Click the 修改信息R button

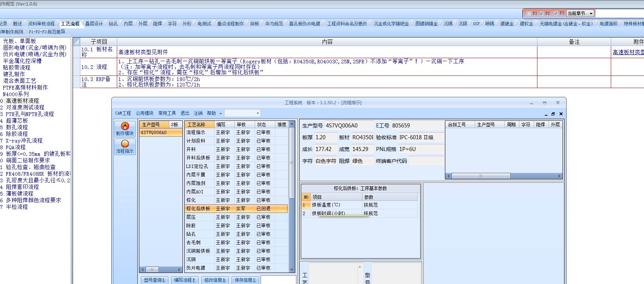(x=215, y=280)
